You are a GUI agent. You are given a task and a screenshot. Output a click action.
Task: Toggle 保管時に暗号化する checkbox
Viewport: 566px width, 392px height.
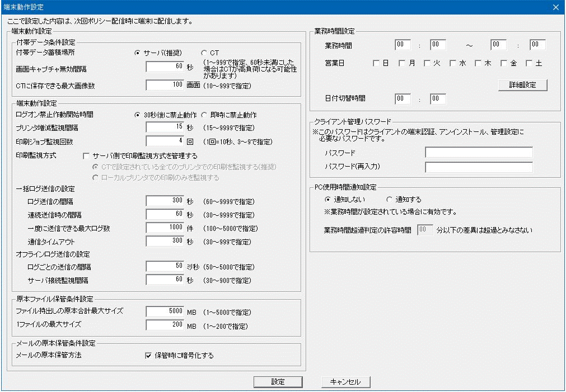pyautogui.click(x=148, y=356)
